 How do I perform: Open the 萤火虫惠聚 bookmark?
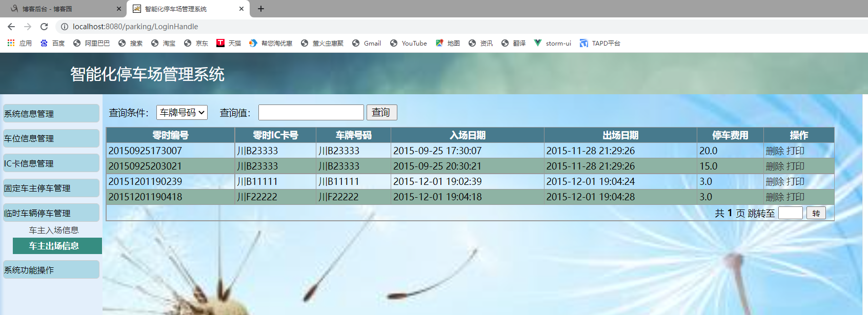(322, 43)
